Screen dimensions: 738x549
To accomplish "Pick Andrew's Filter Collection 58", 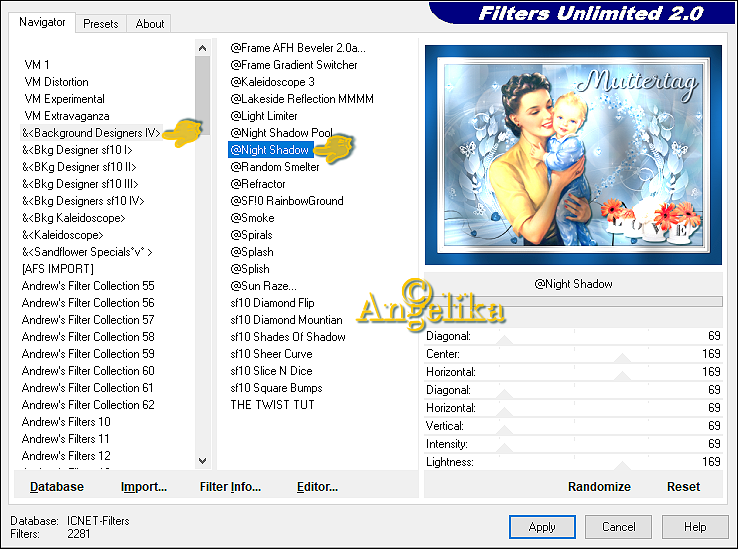I will [88, 337].
